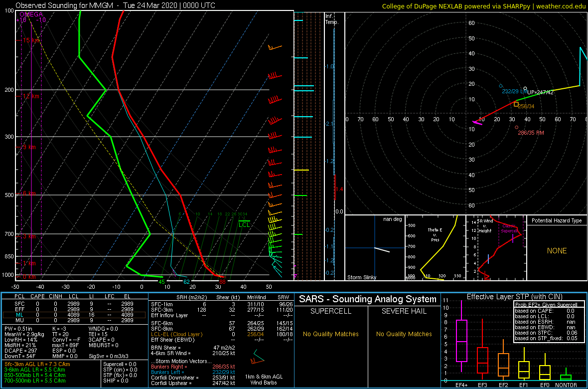Click the green LCL marker on skew-T
Viewport: 588px width, 389px height.
(x=244, y=224)
